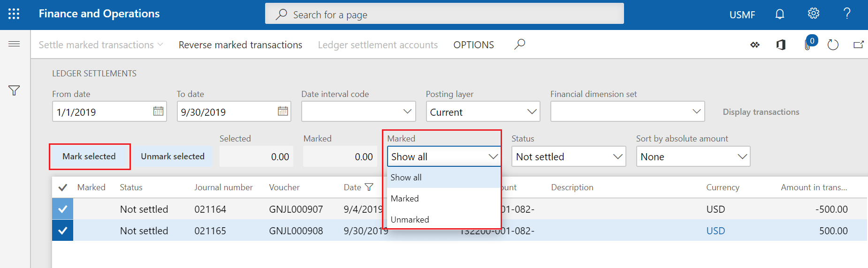Expand Sort by absolute amount dropdown
This screenshot has width=868, height=268.
point(742,156)
